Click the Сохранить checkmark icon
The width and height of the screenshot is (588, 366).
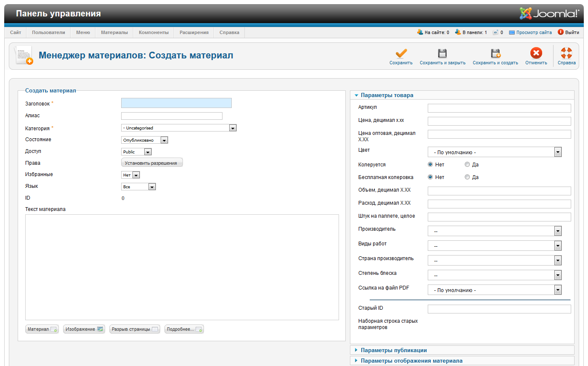[x=401, y=53]
